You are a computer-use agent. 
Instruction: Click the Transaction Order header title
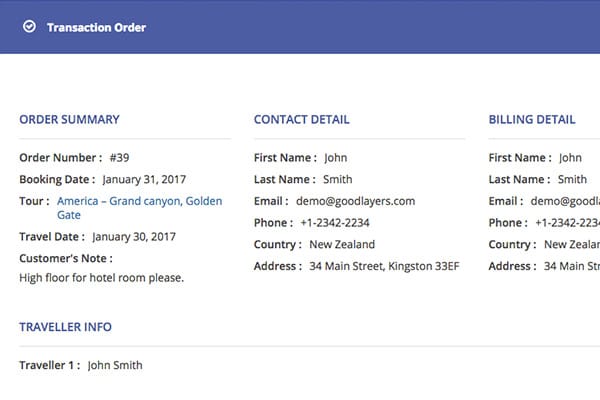(x=96, y=27)
